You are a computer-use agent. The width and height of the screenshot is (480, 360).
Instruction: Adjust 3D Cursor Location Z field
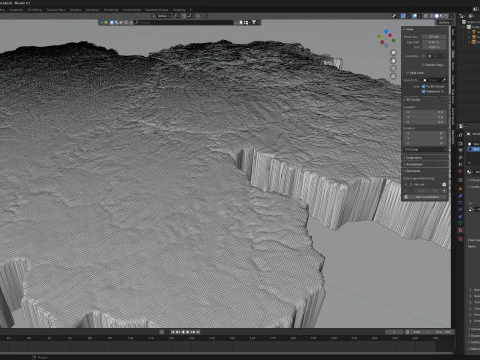424,122
